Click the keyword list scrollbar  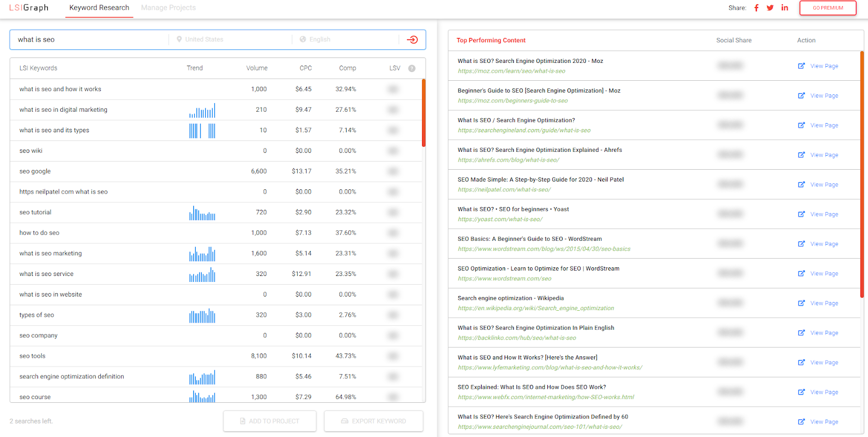[x=424, y=113]
